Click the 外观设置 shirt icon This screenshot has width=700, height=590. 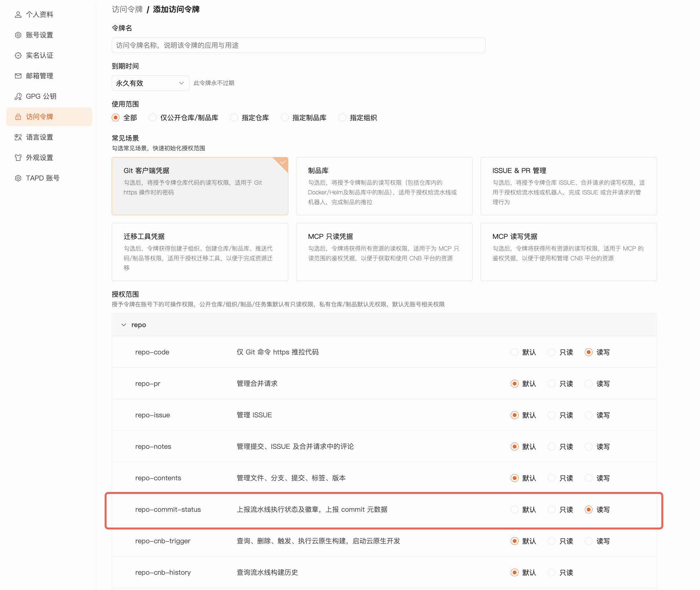pyautogui.click(x=18, y=157)
